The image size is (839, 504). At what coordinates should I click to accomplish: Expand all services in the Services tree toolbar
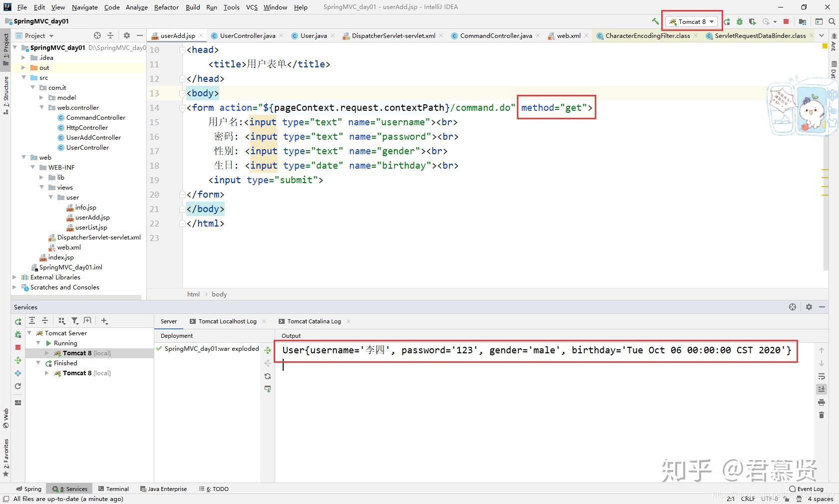click(x=32, y=321)
